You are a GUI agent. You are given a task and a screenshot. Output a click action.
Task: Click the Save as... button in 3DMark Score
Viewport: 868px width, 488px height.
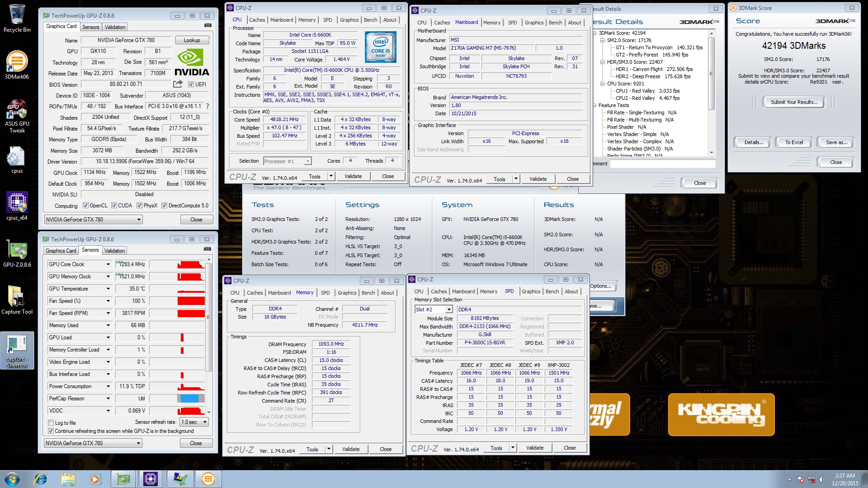(x=836, y=142)
